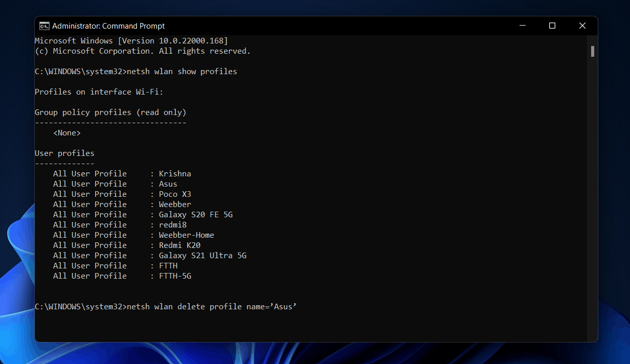Click the 'Asus' entry in the profile list
The image size is (630, 364).
168,184
